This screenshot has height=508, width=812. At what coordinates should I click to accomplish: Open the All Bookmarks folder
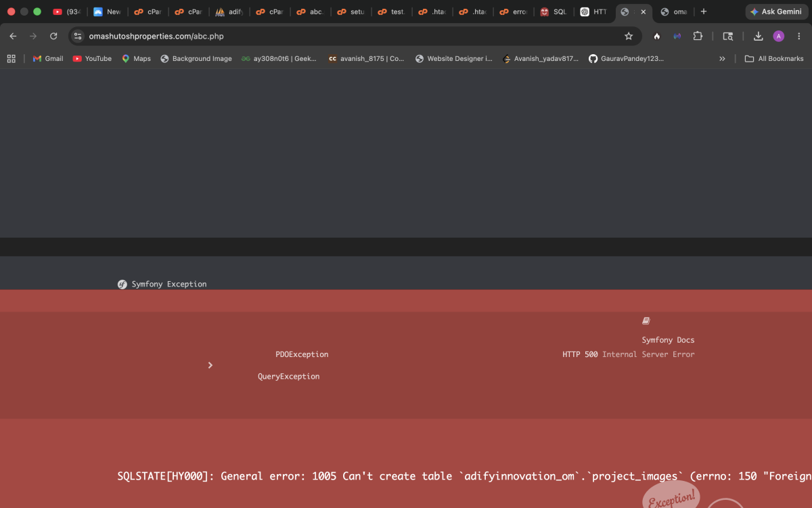774,59
